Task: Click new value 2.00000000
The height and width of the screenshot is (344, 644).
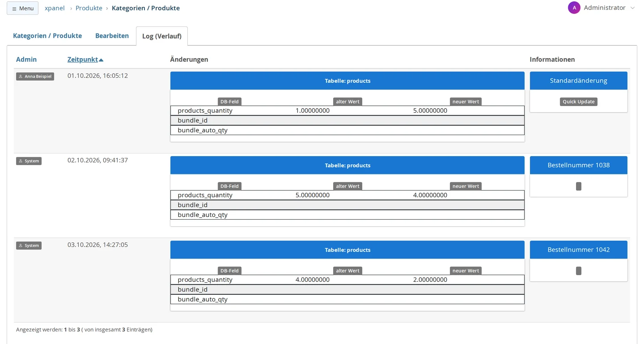Action: (430, 280)
